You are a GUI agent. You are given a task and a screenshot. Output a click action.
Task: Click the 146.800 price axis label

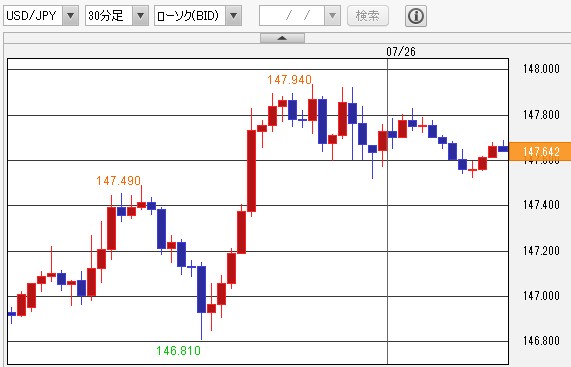click(x=541, y=341)
